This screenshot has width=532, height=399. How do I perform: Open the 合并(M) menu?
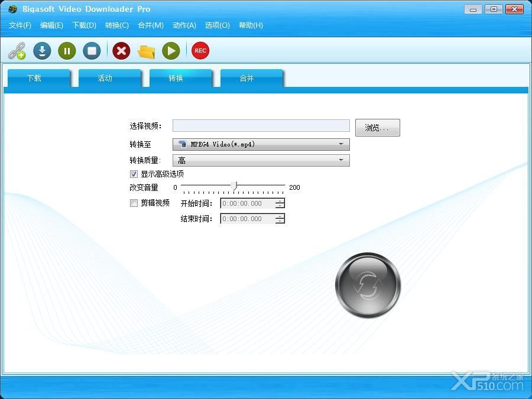pos(151,25)
